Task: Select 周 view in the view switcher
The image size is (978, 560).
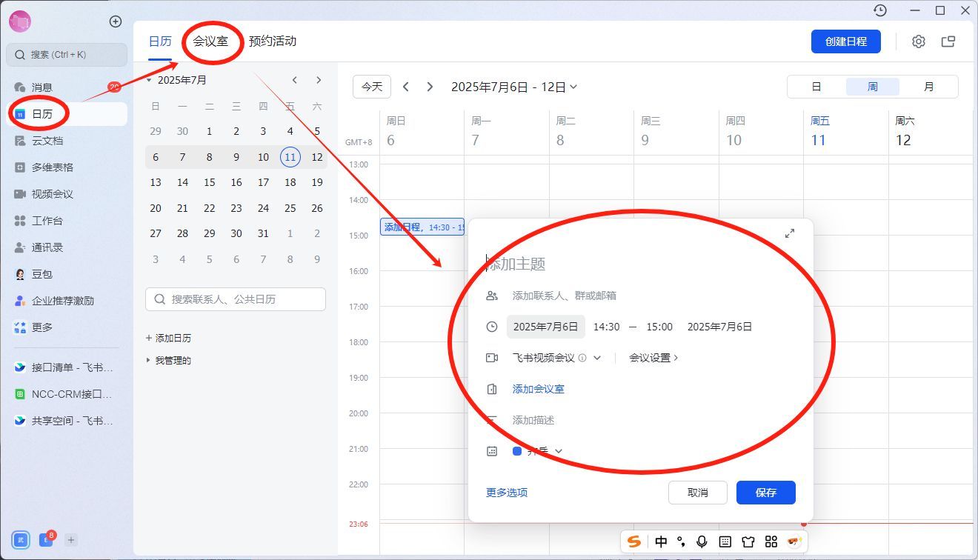Action: click(872, 87)
